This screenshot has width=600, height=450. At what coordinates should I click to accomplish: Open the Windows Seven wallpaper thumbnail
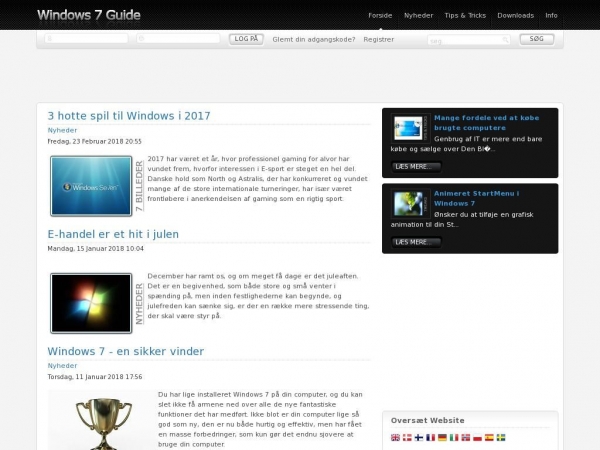coord(91,186)
